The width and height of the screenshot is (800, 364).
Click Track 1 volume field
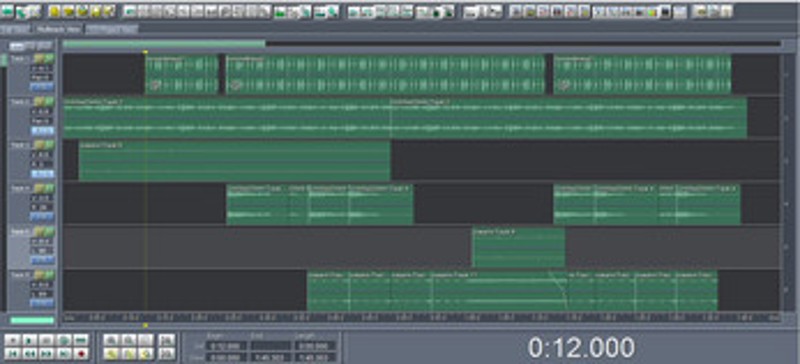42,68
